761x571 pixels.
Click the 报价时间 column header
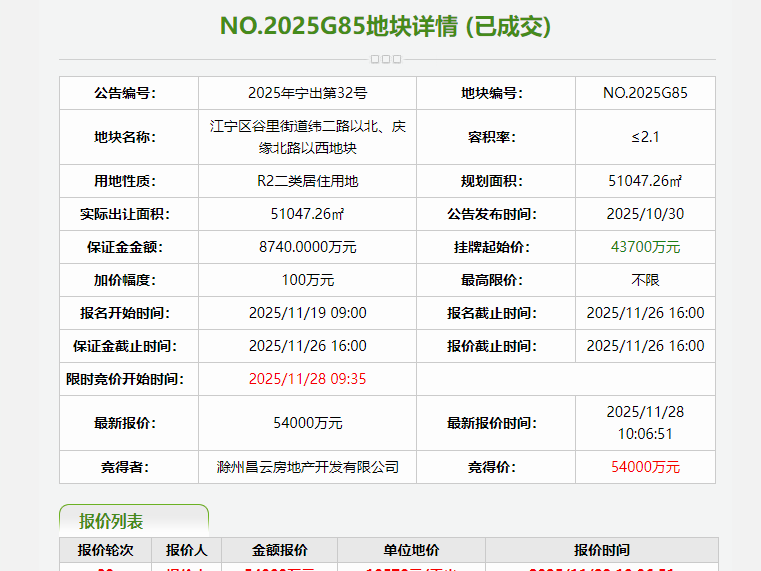point(601,550)
